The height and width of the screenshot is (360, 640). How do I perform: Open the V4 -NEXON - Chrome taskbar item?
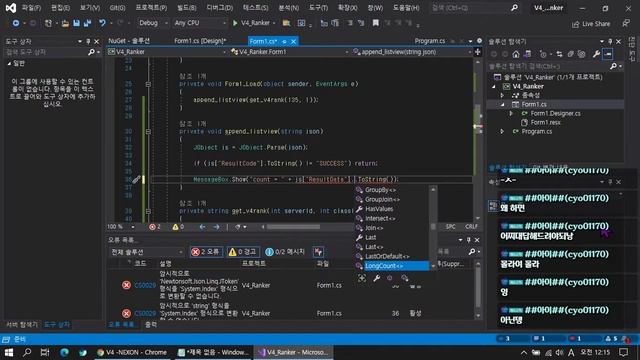131,352
